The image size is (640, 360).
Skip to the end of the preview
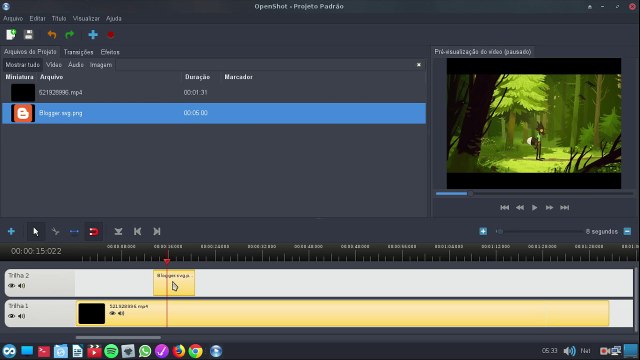pos(564,207)
